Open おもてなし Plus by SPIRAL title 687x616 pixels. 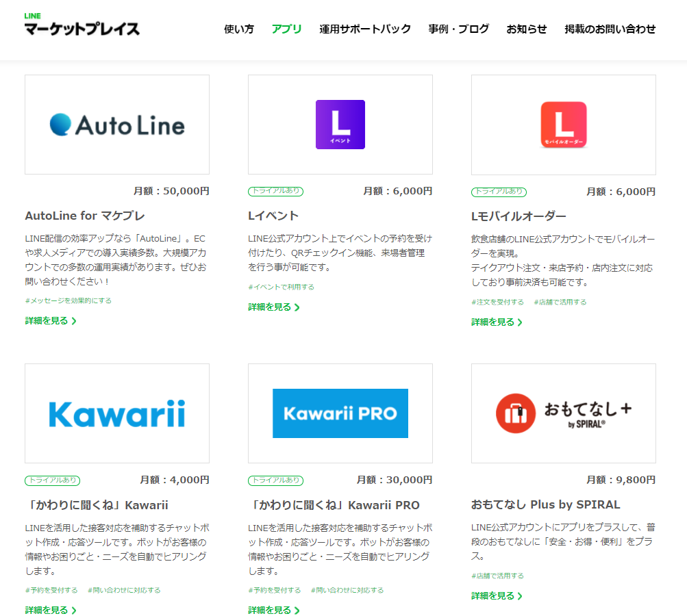[545, 505]
